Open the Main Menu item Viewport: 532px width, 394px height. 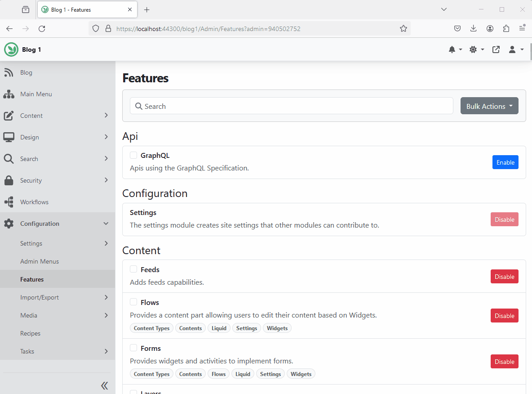[x=36, y=94]
